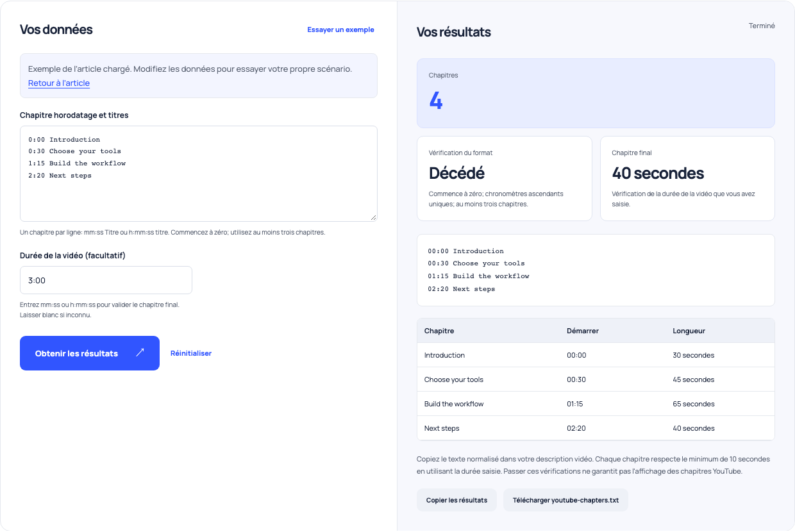The height and width of the screenshot is (532, 795).
Task: Select "Build the workflow" in the table
Action: coord(454,404)
